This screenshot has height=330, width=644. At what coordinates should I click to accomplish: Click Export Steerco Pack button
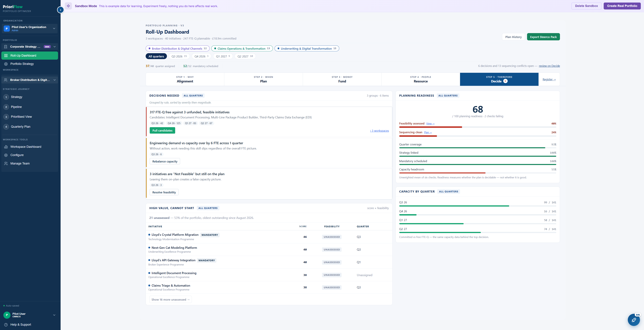543,37
